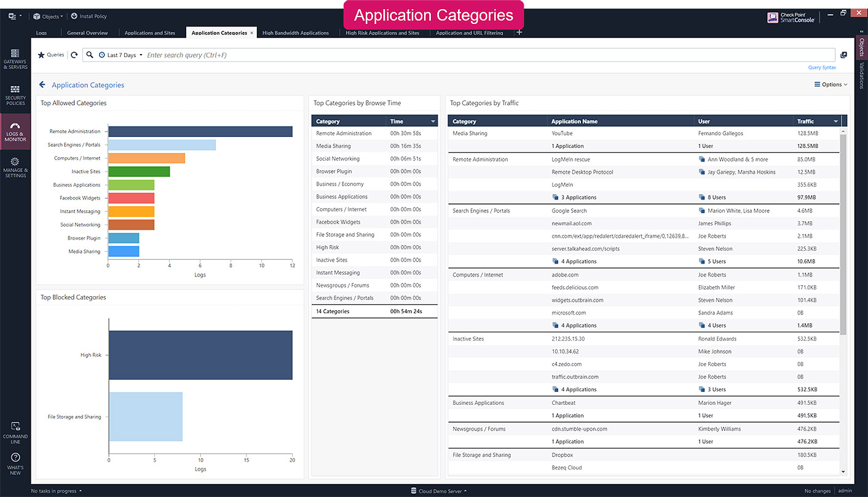Open the Command Line tool
Screen dimensions: 868x497
[x=15, y=432]
